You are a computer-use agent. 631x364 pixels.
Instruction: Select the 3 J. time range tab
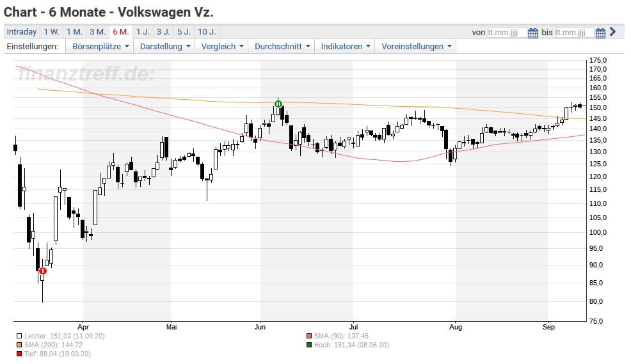163,32
